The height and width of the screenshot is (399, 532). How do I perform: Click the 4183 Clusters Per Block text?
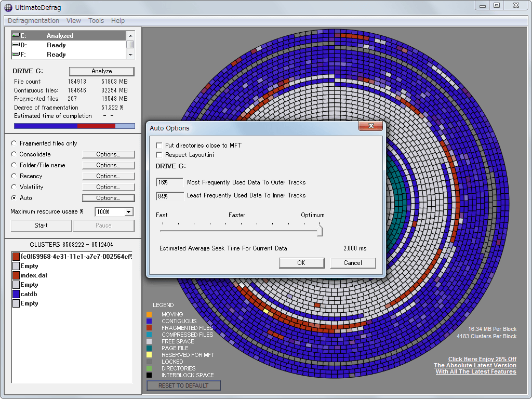click(486, 336)
